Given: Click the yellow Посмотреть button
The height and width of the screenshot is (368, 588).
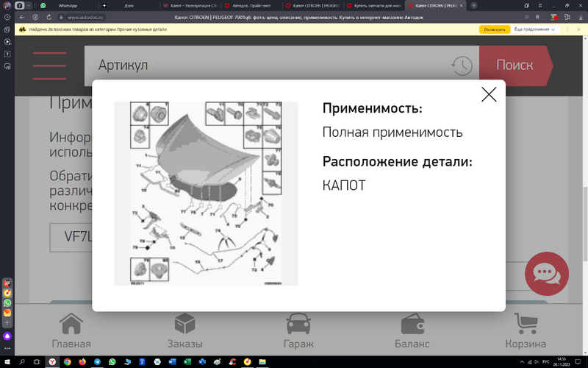Looking at the screenshot, I should (495, 29).
